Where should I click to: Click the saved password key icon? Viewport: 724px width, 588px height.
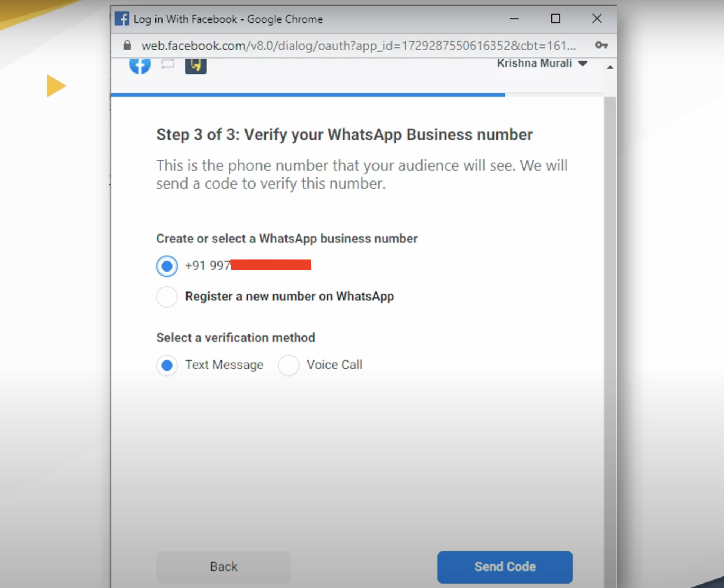coord(601,45)
